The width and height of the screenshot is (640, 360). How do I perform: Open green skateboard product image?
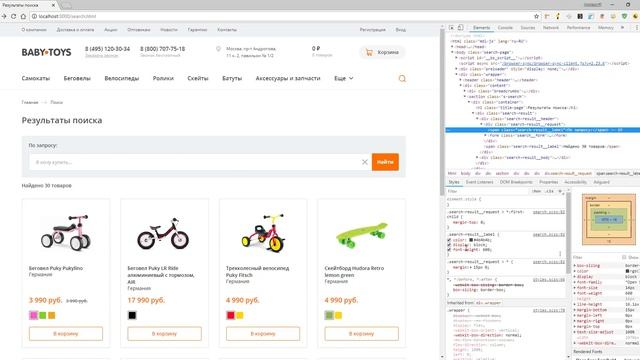[361, 235]
